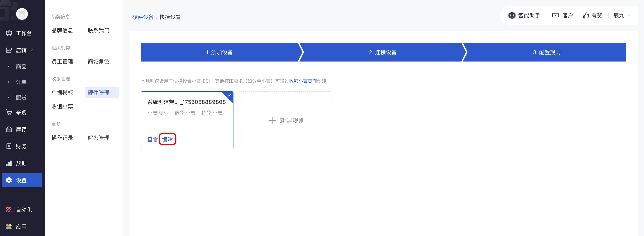Click 查看 on the system rule card

click(152, 139)
